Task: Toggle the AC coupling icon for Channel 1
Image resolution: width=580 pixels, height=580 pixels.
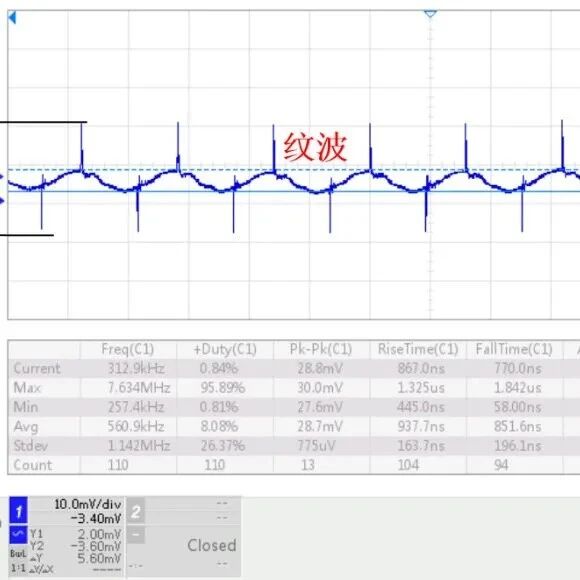Action: 18,535
